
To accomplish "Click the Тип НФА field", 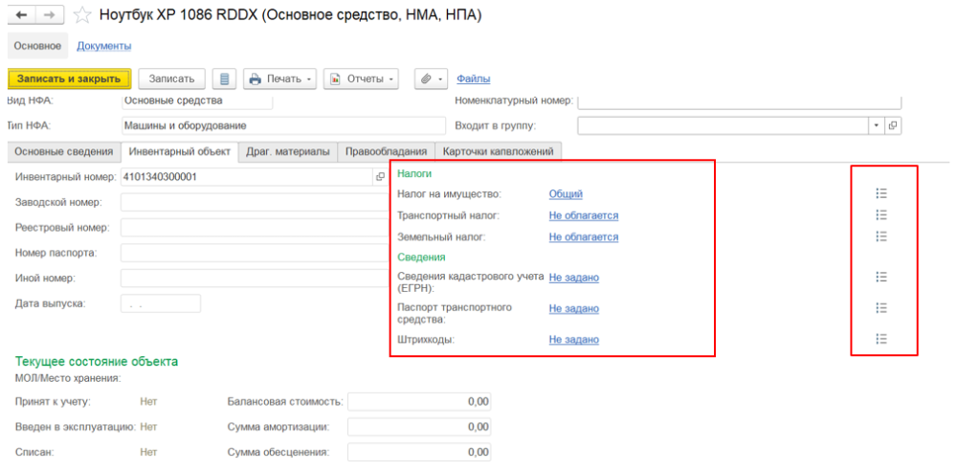I will pos(283,125).
